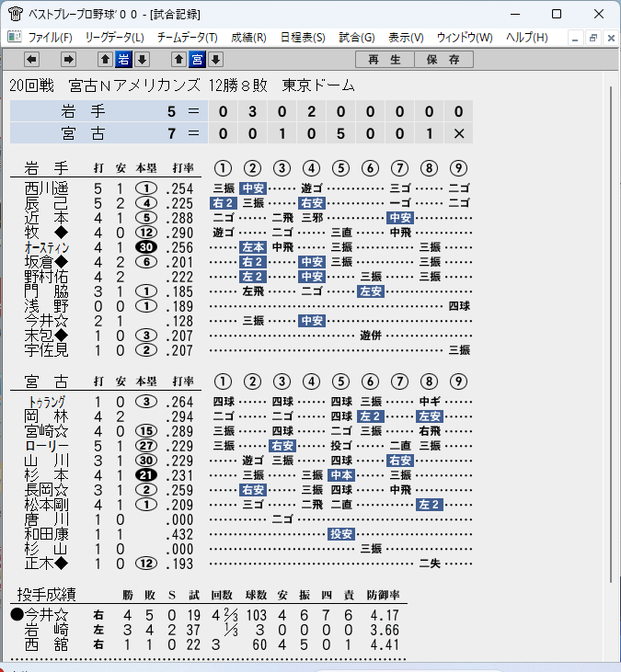Click the 右2 first-inning result for 辰己
The image size is (621, 672).
[223, 203]
